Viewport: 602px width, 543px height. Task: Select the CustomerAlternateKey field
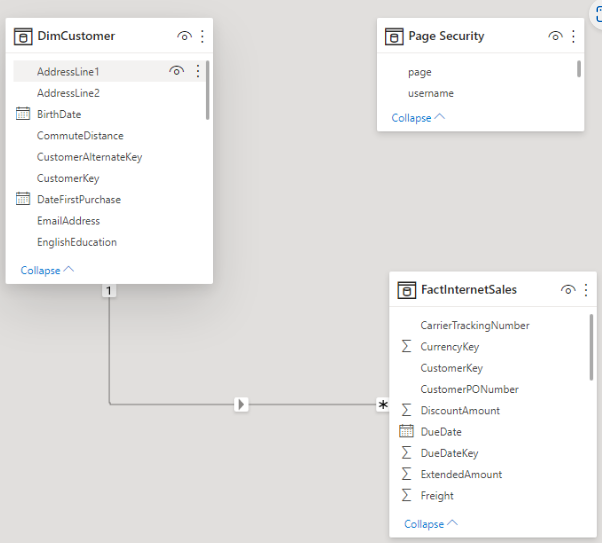click(x=89, y=157)
